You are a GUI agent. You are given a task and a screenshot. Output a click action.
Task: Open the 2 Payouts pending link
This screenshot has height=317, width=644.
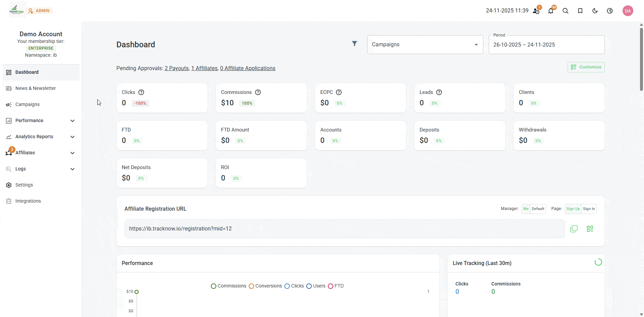(x=177, y=68)
